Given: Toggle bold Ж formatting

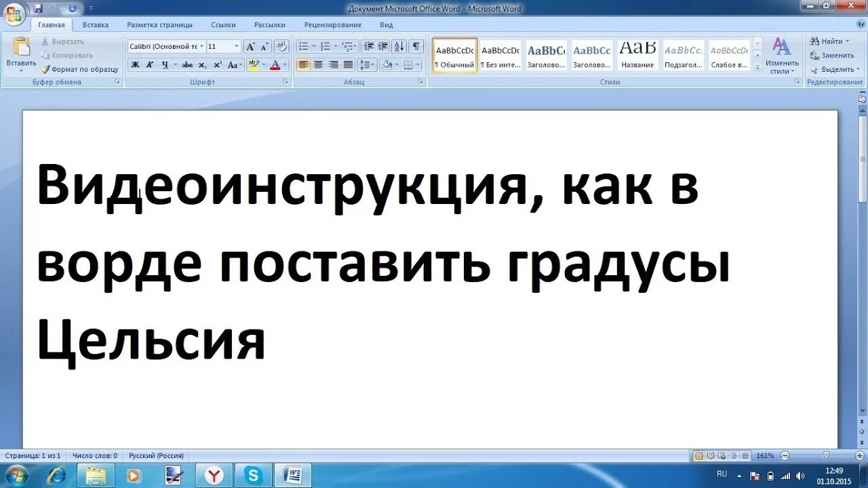Looking at the screenshot, I should click(135, 65).
